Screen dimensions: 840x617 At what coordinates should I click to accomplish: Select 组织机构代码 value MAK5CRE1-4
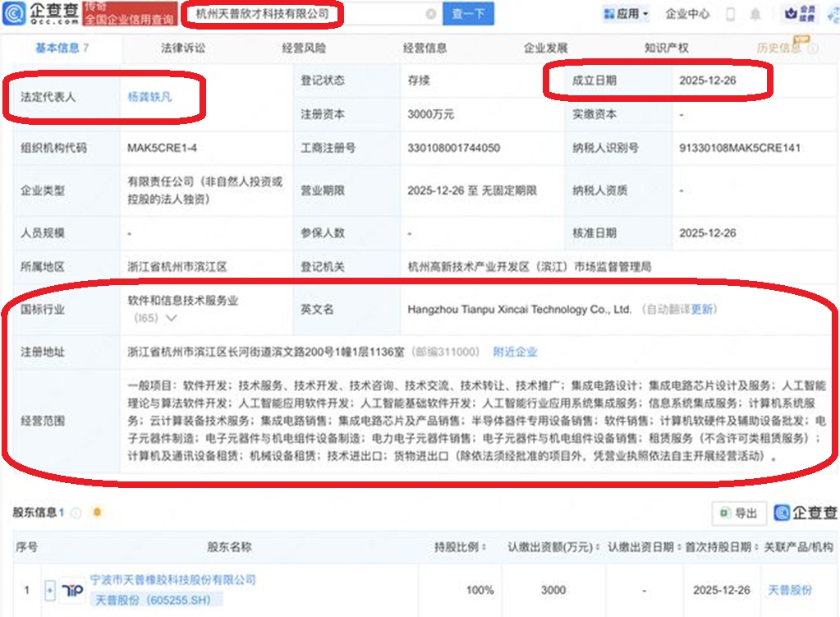coord(162,148)
